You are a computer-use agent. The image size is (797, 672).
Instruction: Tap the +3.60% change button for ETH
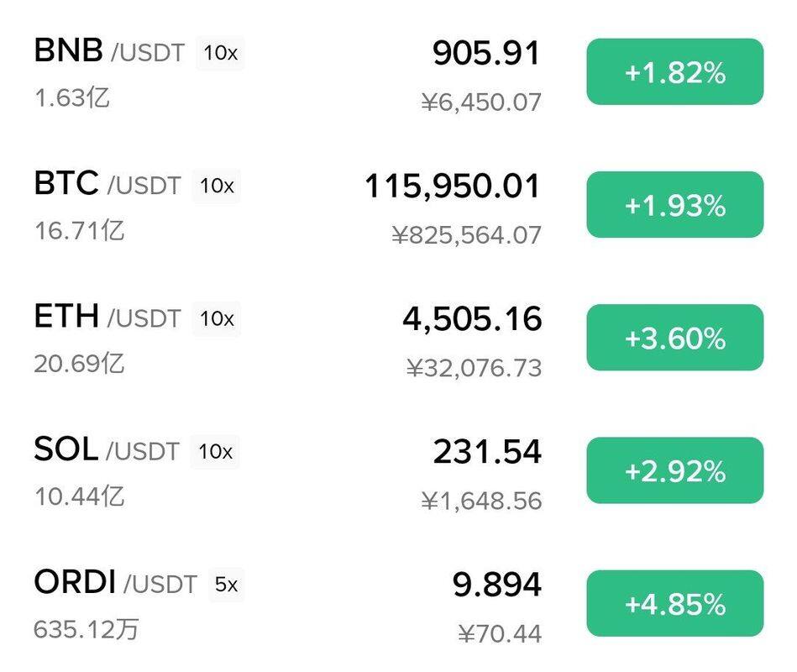pyautogui.click(x=675, y=338)
